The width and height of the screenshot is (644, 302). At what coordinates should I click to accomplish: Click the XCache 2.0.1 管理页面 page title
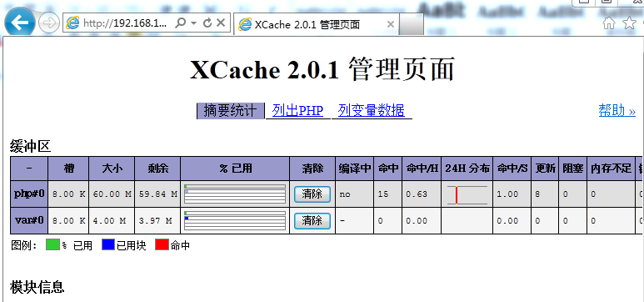[322, 70]
